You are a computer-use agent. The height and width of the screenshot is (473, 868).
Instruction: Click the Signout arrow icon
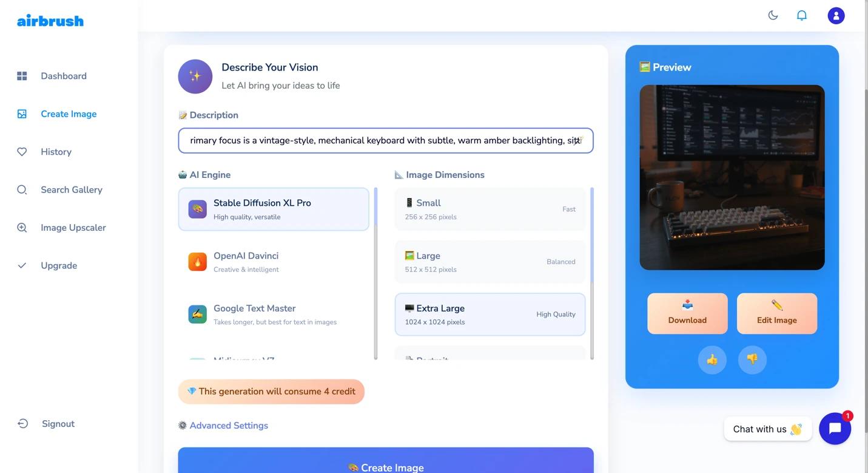pos(22,424)
